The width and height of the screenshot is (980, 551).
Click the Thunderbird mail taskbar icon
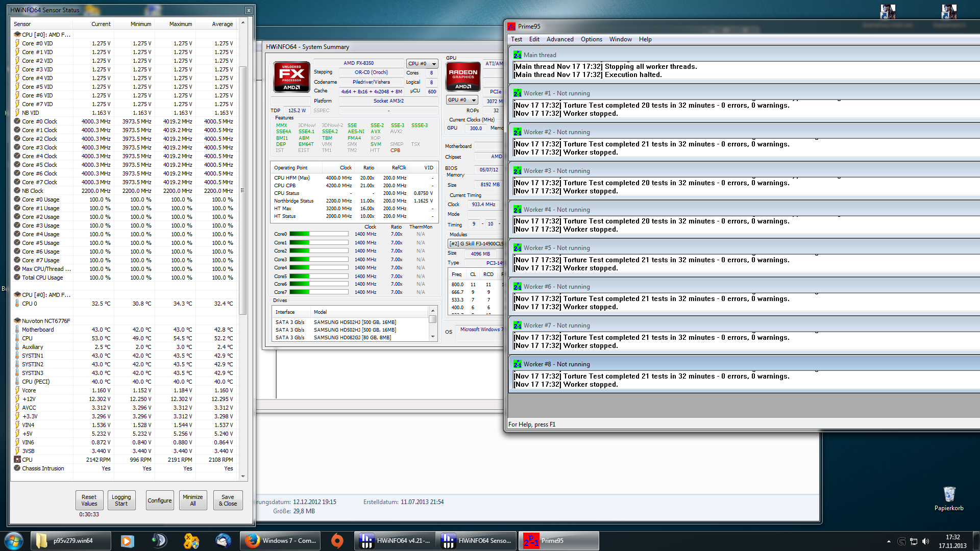point(223,541)
